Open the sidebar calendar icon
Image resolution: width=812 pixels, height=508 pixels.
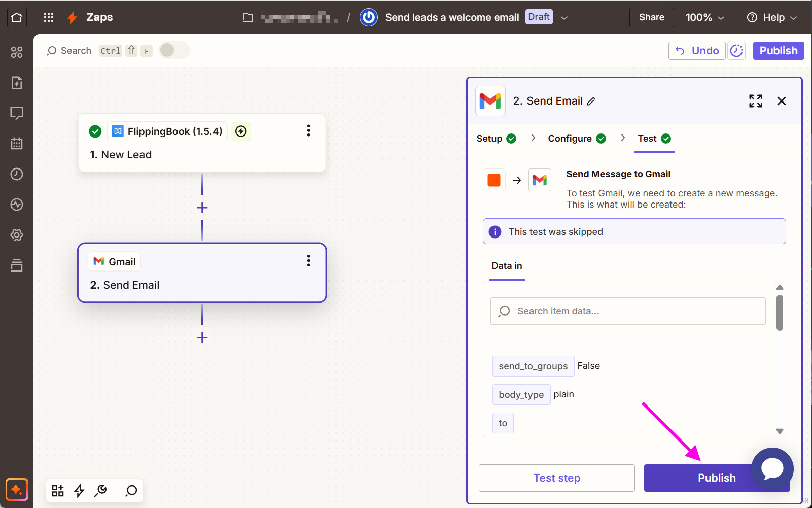click(17, 144)
